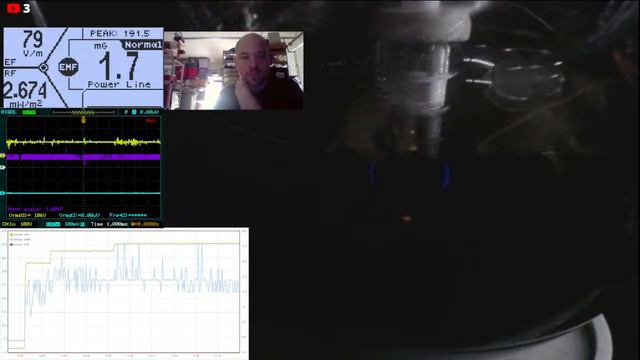
Task: Click the 'CH1 100V' channel scale readout
Action: point(17,224)
